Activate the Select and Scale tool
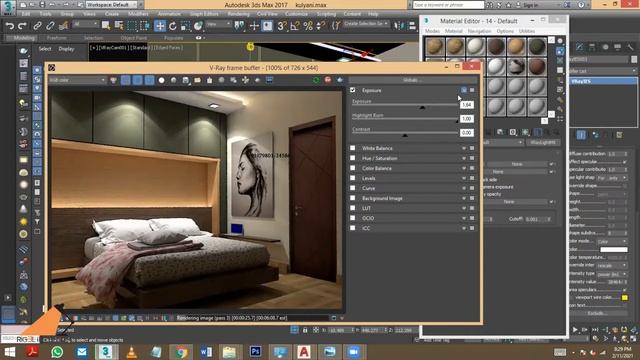This screenshot has width=640, height=360. 185,26
